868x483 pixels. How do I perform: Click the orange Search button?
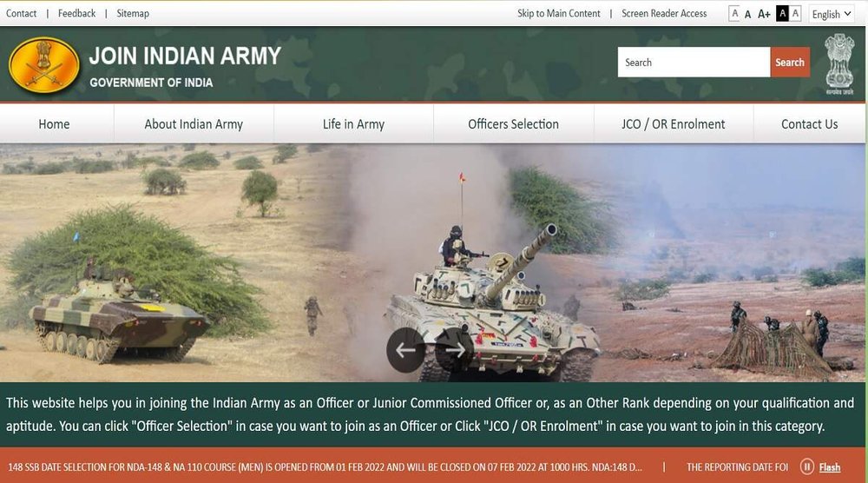(790, 62)
